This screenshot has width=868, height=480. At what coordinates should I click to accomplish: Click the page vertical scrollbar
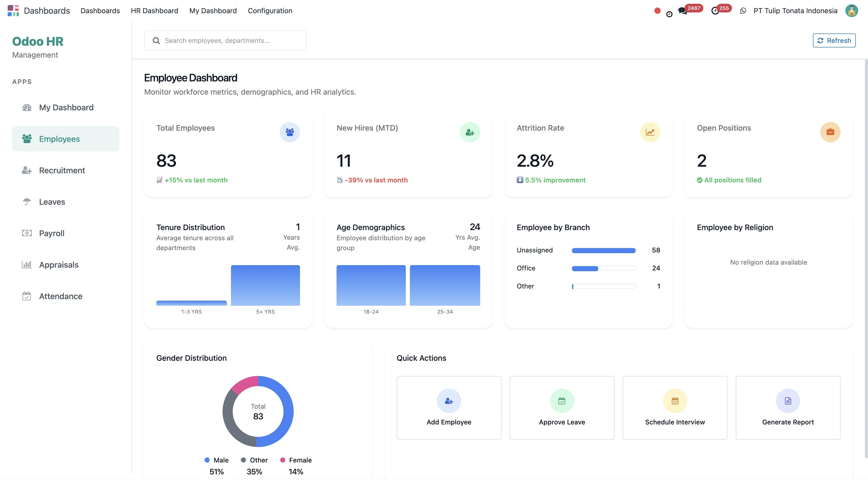coord(866,259)
